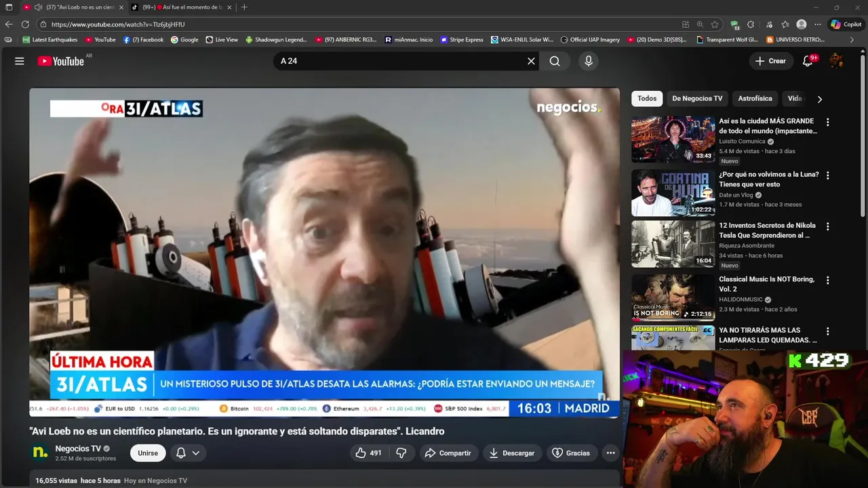Open more video actions ellipsis
868x488 pixels.
click(610, 453)
